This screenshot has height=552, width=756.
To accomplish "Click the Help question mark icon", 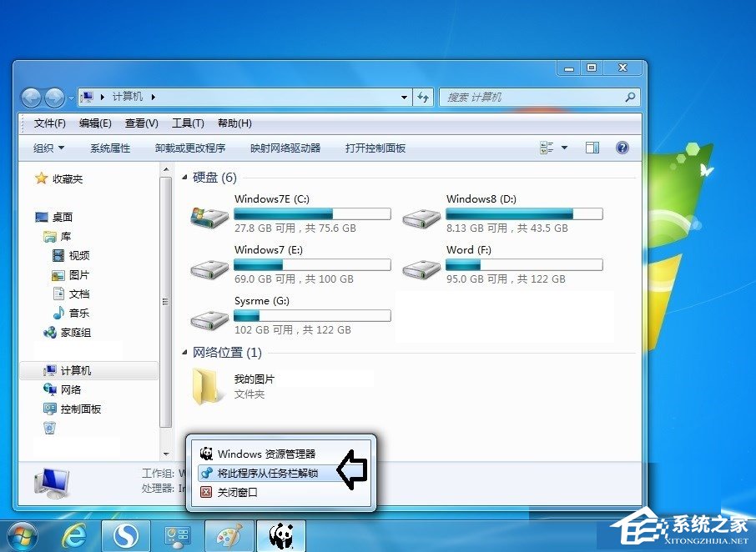I will [x=622, y=148].
